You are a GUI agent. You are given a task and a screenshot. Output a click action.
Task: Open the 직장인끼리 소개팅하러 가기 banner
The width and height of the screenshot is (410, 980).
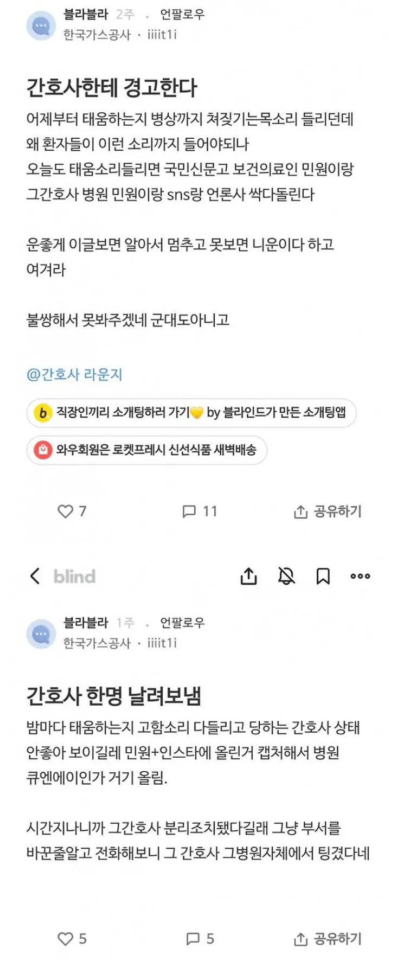click(x=191, y=413)
